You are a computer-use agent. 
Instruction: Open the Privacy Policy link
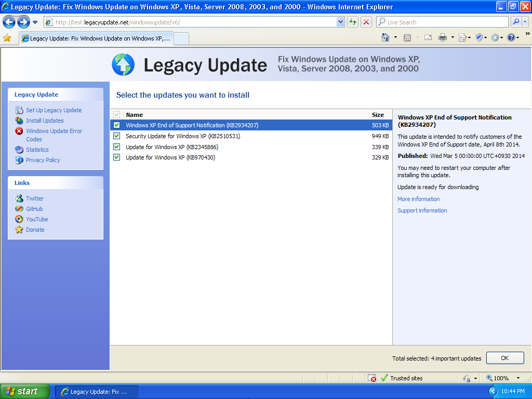click(x=43, y=160)
